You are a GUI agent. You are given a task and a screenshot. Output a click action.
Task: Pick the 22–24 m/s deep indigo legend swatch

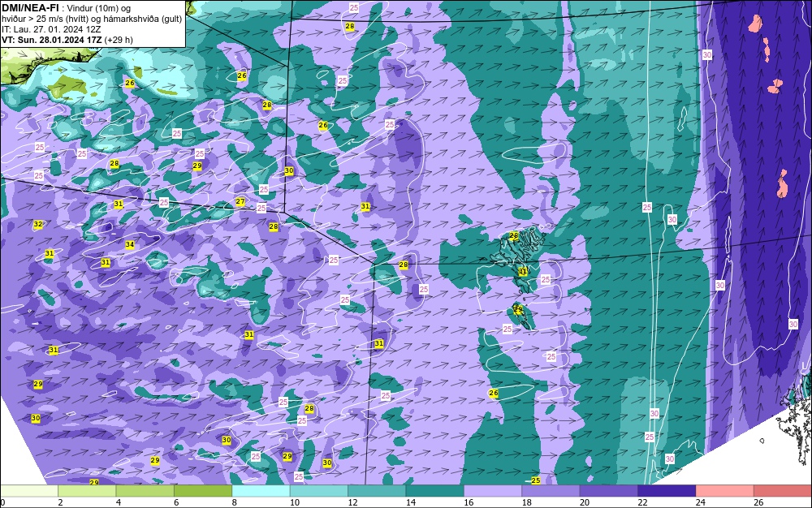tap(667, 491)
